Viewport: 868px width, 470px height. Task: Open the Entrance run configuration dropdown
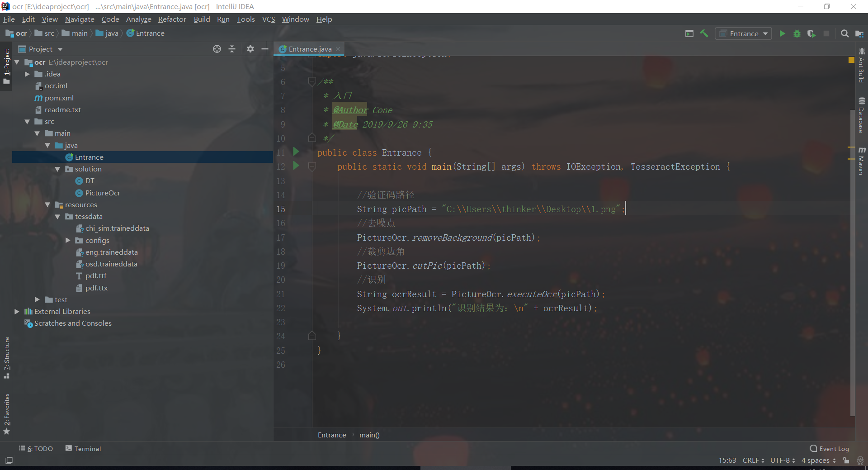tap(743, 33)
